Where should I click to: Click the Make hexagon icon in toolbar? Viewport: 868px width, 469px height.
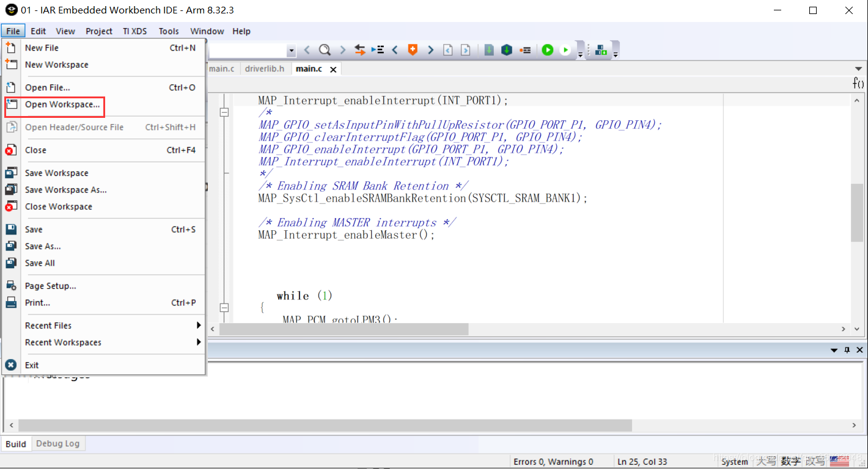[x=507, y=50]
